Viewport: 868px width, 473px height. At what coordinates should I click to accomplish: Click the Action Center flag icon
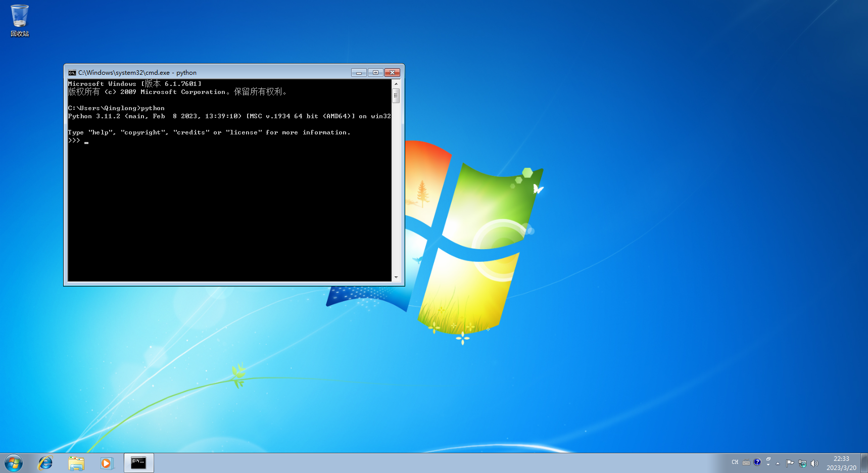coord(790,463)
